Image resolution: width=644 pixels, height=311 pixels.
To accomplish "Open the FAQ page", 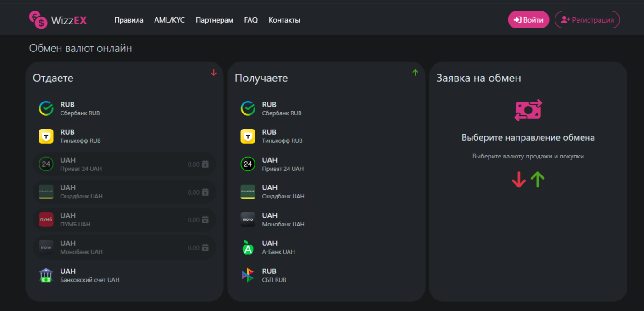I will [x=251, y=20].
